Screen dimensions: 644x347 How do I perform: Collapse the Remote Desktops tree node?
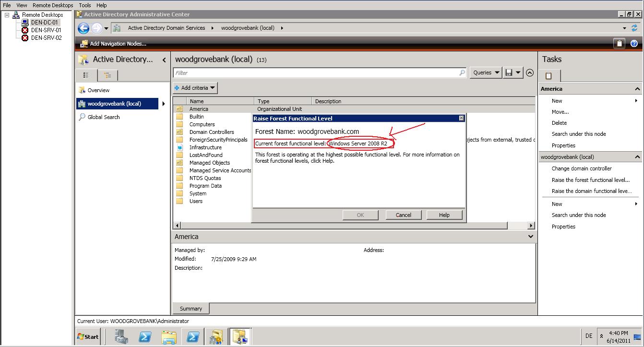click(x=7, y=15)
